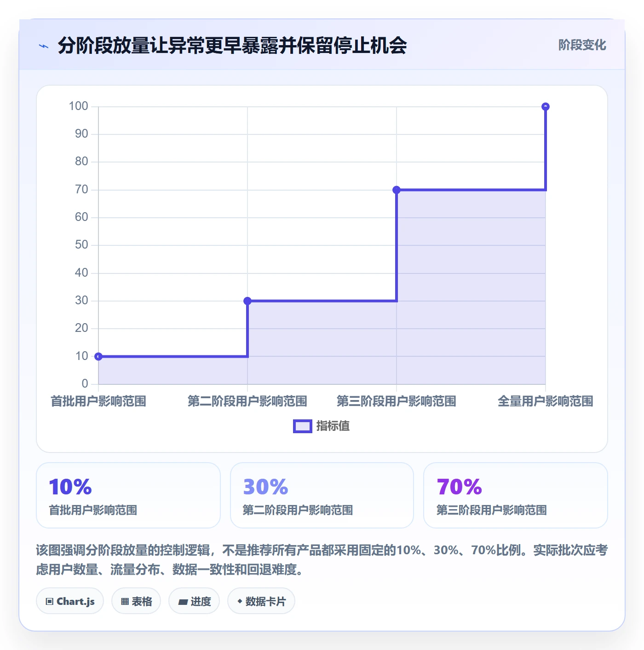Click the 阶段变化 label in header

coord(582,45)
